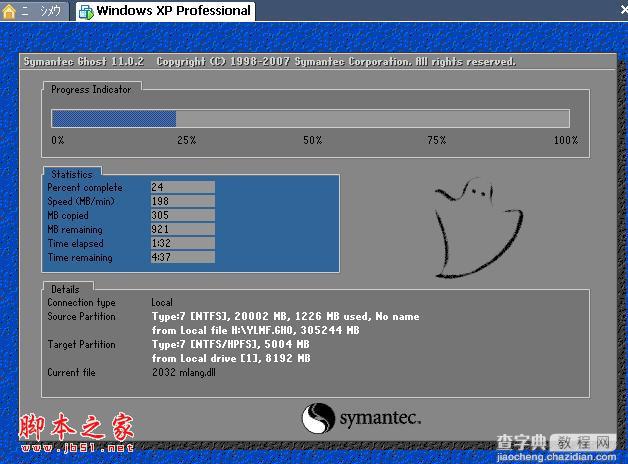Click the 0% progress marker

58,140
